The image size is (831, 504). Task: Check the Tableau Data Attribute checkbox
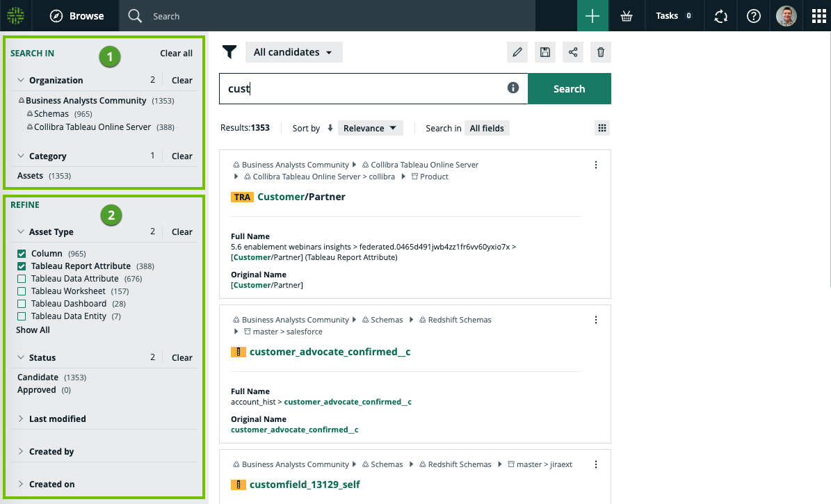click(22, 279)
